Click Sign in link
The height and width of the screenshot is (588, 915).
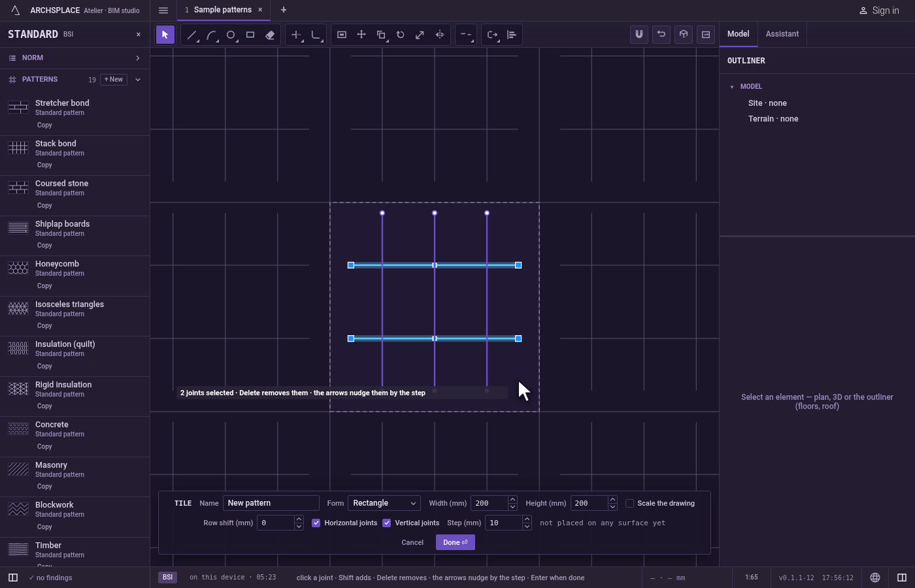click(x=879, y=10)
